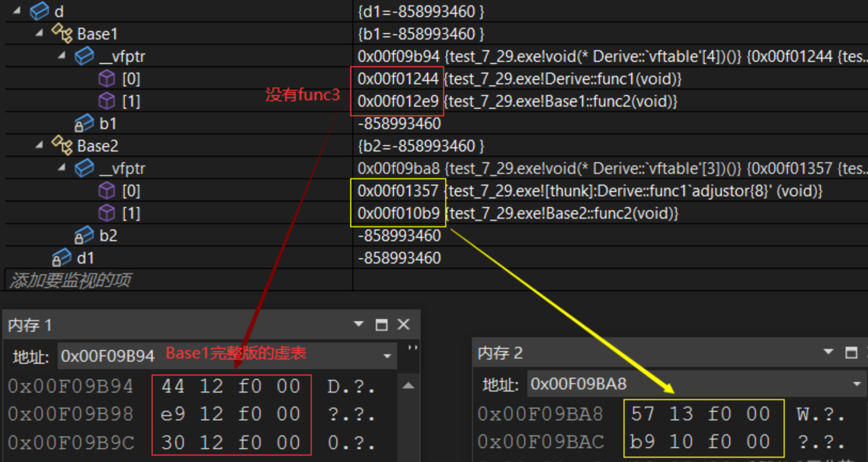Screen dimensions: 868x462
Task: Open the 内存 2 address history dropdown
Action: pyautogui.click(x=857, y=384)
